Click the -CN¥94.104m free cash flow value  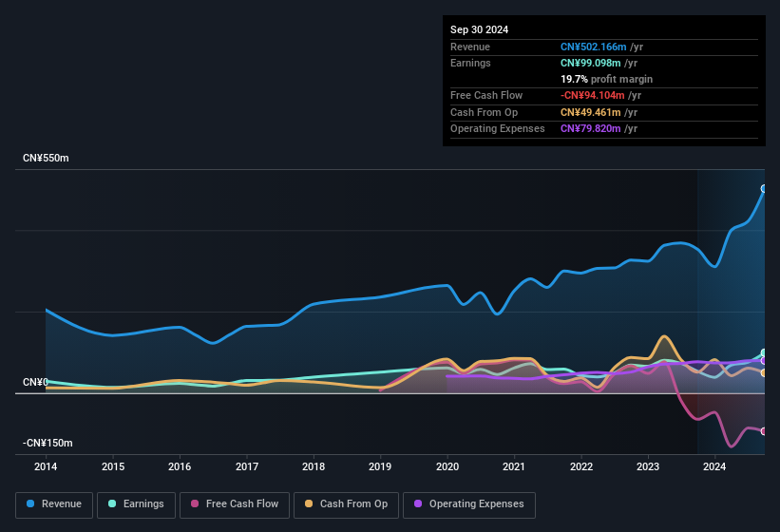point(593,95)
